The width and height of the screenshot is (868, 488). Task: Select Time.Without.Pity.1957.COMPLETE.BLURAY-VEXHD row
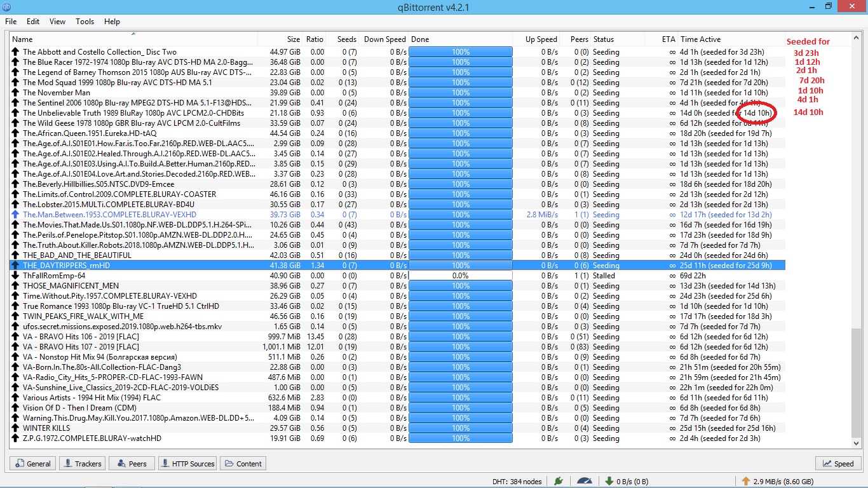(x=397, y=296)
